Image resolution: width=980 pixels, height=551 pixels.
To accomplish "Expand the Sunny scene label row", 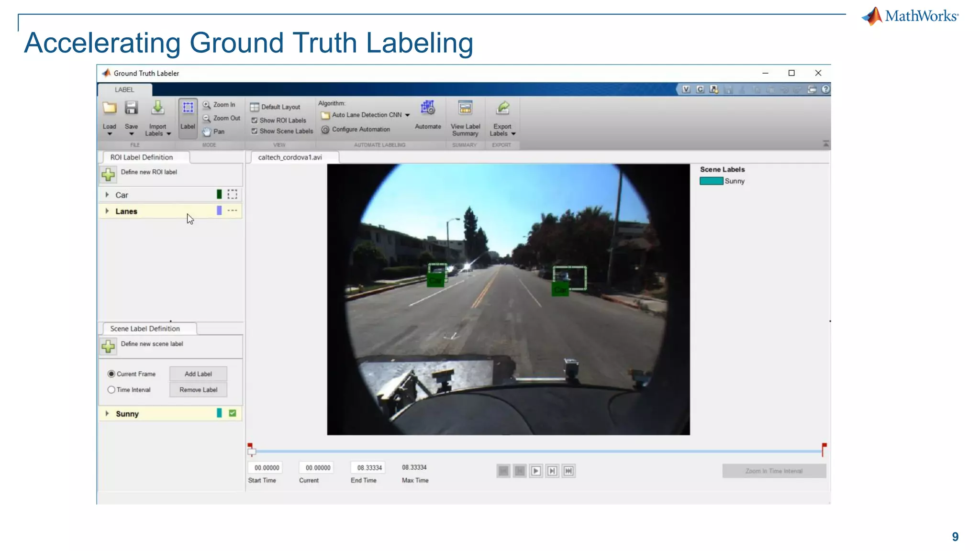I will (x=107, y=413).
